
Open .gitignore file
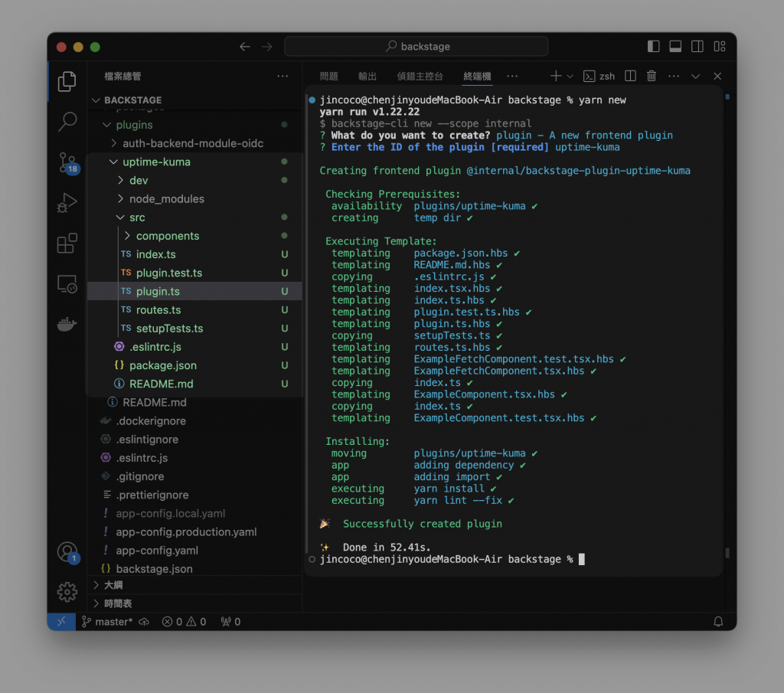[195, 476]
